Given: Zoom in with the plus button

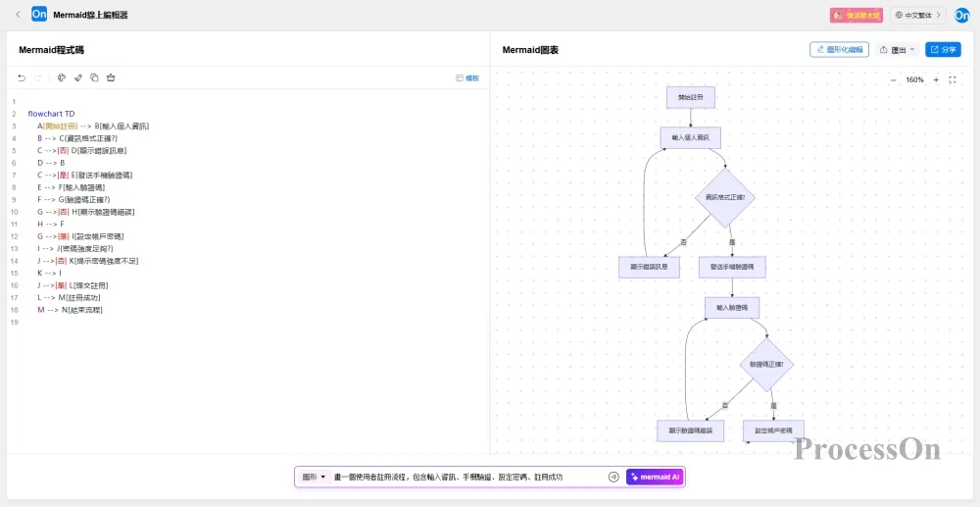Looking at the screenshot, I should 936,79.
